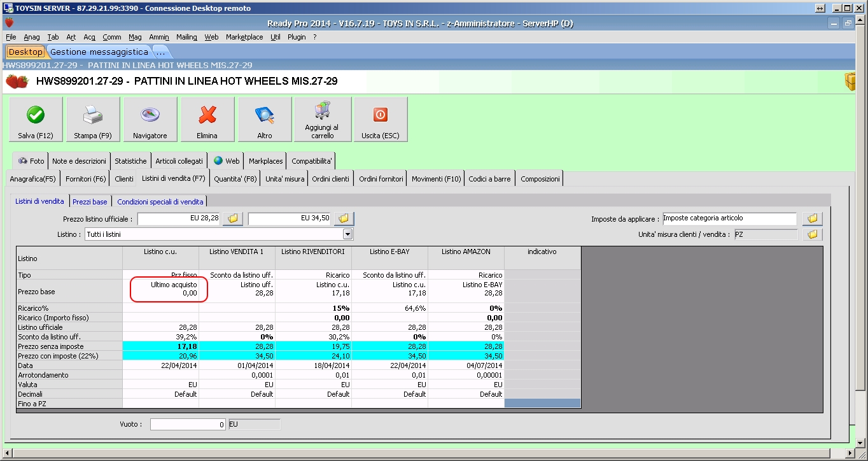This screenshot has height=461, width=868.
Task: Open the Art menu
Action: pos(71,37)
